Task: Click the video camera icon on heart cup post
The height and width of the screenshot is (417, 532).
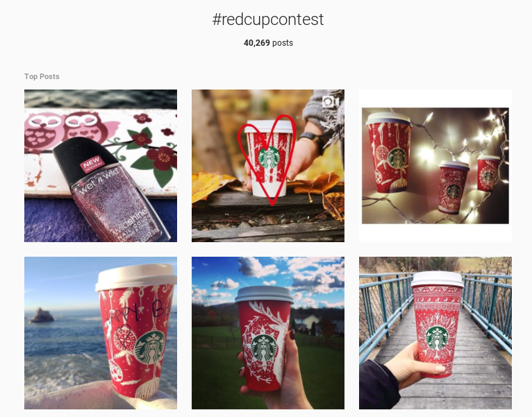Action: click(330, 102)
